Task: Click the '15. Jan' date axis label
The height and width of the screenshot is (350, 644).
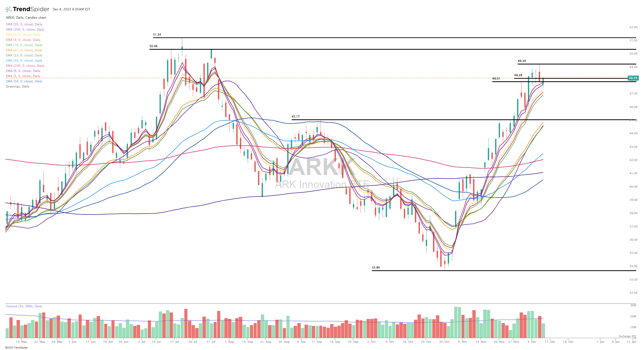Action: click(631, 342)
